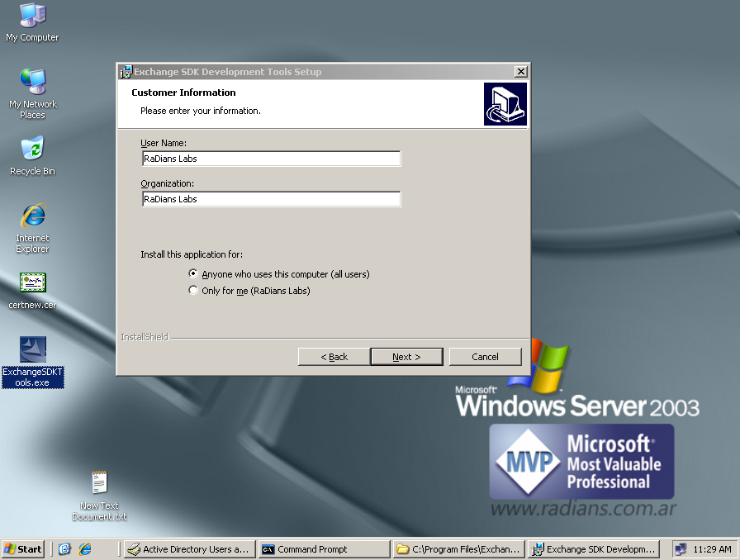Screen dimensions: 740x560
Task: Select the ExchangeSDKTools.exe desktop icon
Action: tap(32, 350)
